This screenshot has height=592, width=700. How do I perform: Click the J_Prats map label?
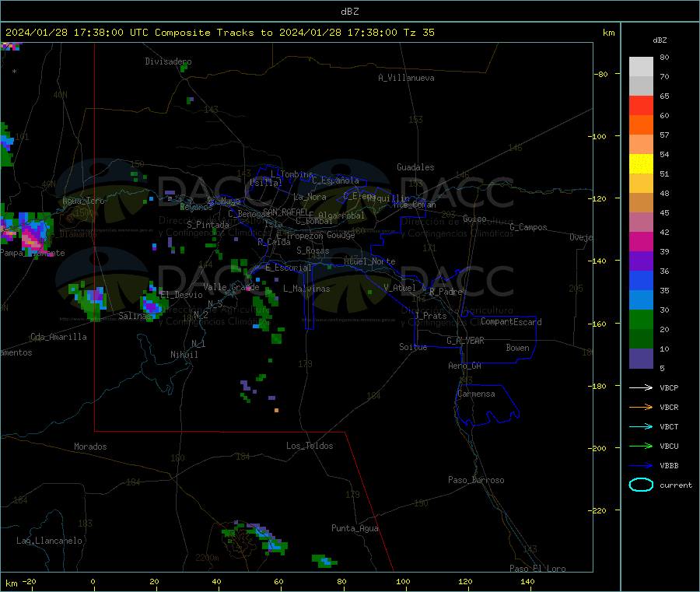pos(431,316)
